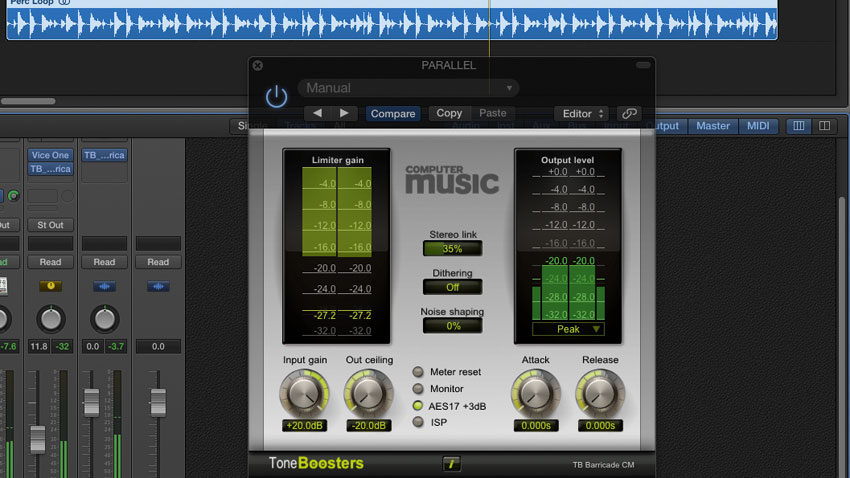Toggle the Compare button
Screen dimensions: 850x478
click(393, 113)
